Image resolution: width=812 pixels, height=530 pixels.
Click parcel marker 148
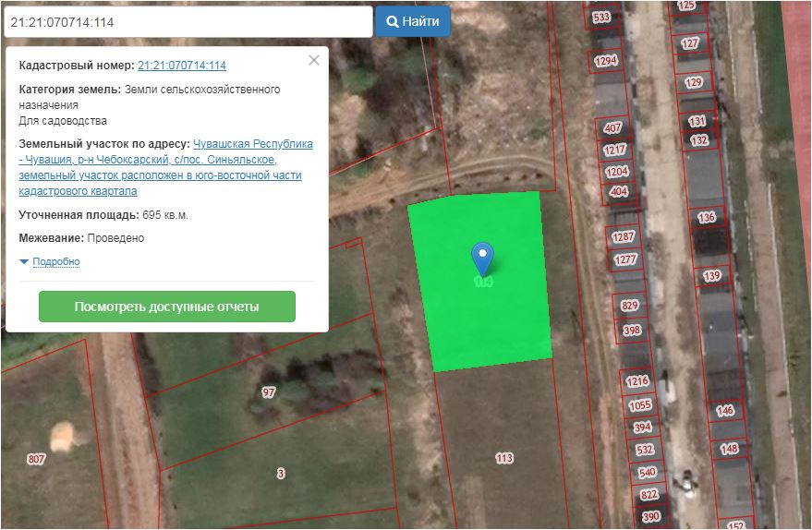(x=729, y=448)
